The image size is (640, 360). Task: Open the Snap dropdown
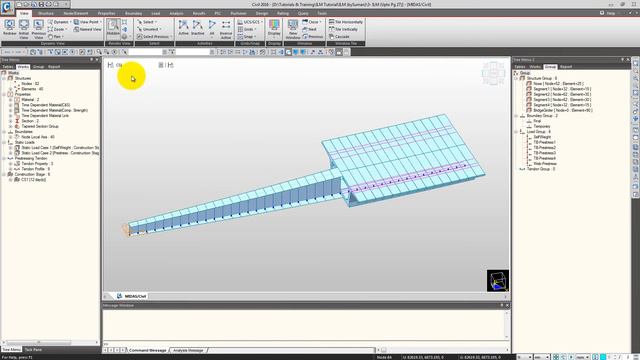247,37
